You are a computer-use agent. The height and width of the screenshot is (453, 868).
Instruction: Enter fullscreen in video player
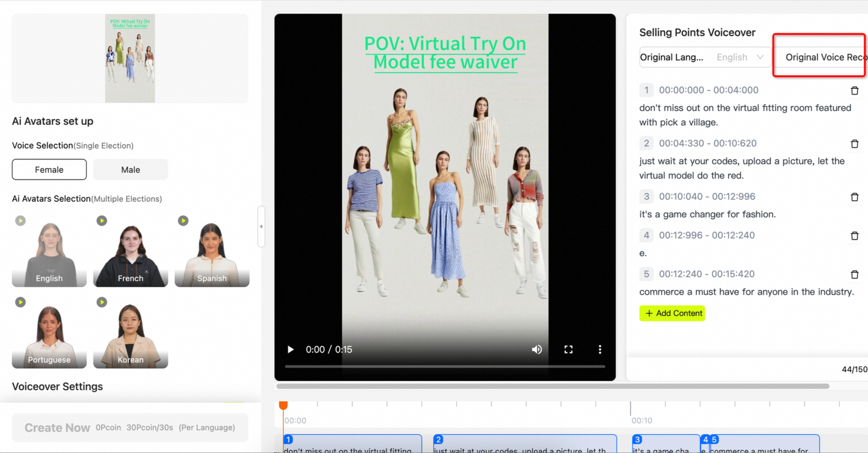(x=569, y=350)
